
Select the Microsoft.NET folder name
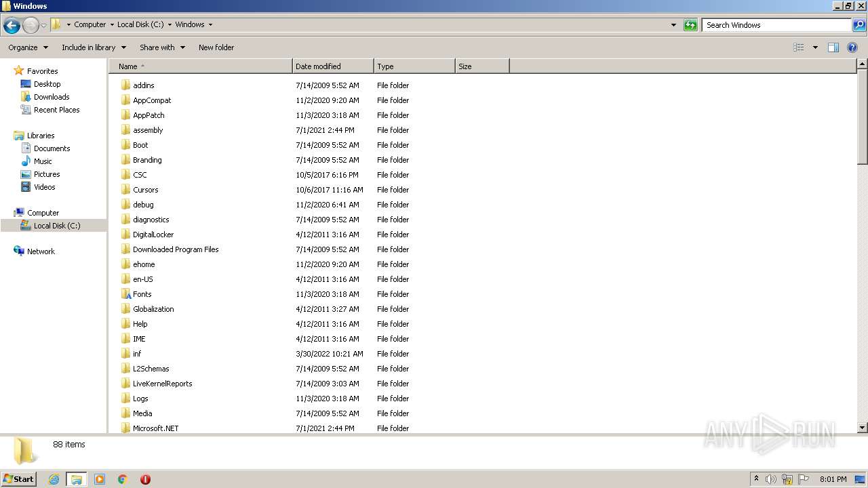[155, 428]
